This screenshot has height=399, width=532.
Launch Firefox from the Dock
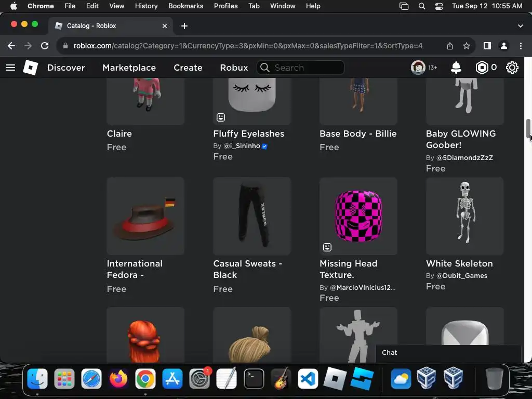pos(118,379)
